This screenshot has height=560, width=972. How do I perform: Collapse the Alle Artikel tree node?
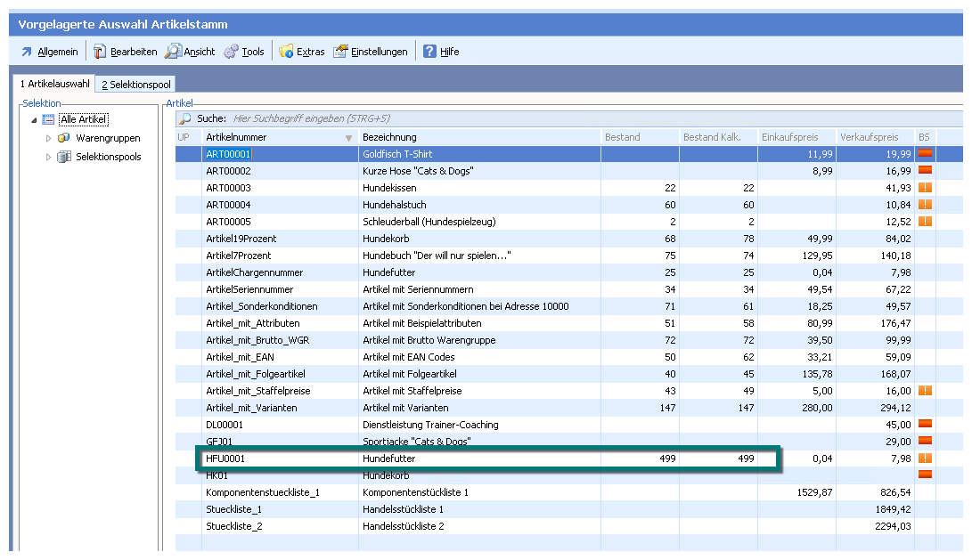coord(34,120)
